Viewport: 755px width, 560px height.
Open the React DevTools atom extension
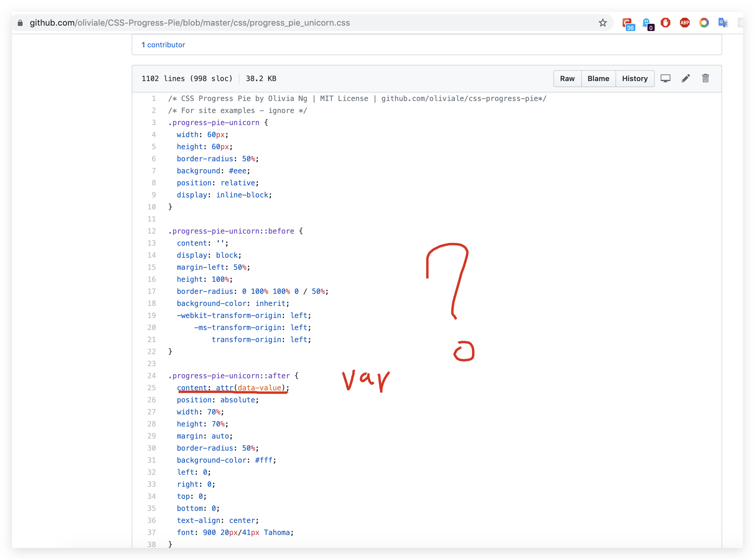[740, 23]
